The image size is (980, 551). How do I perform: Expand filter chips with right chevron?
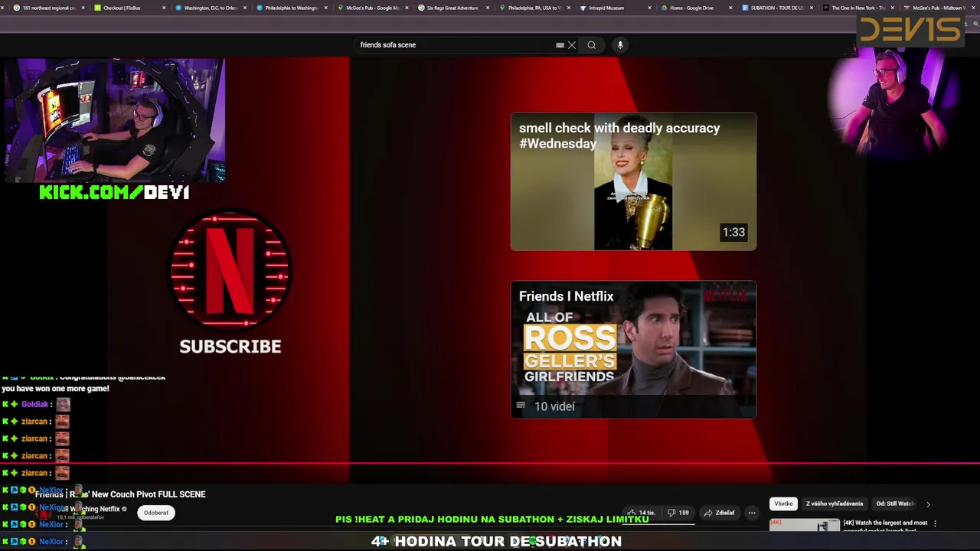(928, 504)
